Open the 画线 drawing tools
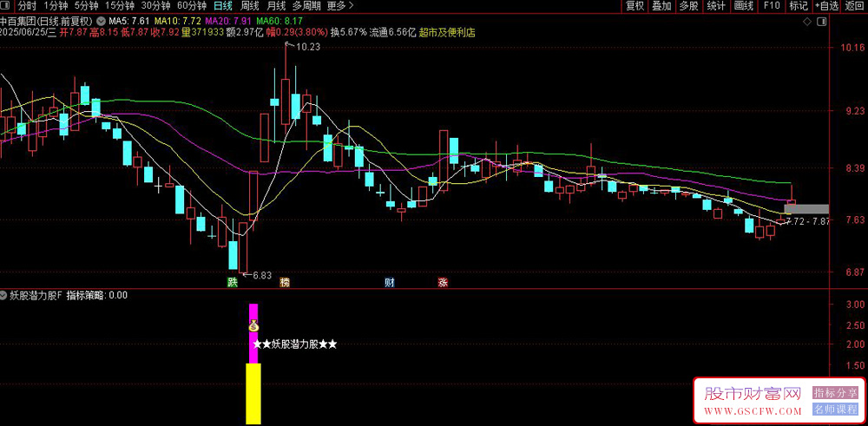Viewport: 868px width, 426px height. pyautogui.click(x=744, y=6)
